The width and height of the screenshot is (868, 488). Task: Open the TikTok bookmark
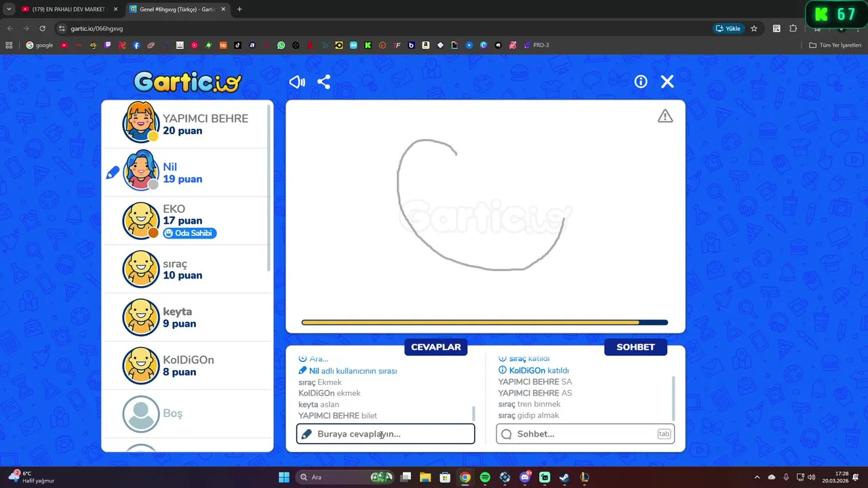point(238,45)
